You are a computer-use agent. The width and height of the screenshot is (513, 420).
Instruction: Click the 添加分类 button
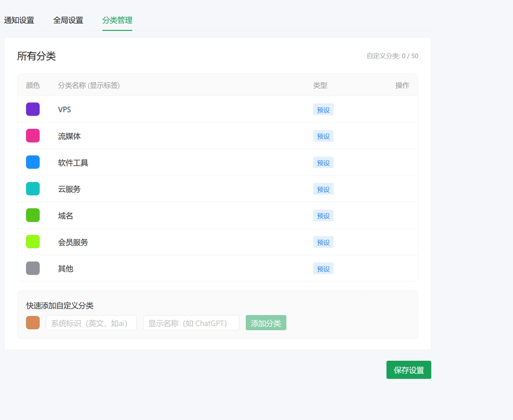click(x=266, y=323)
